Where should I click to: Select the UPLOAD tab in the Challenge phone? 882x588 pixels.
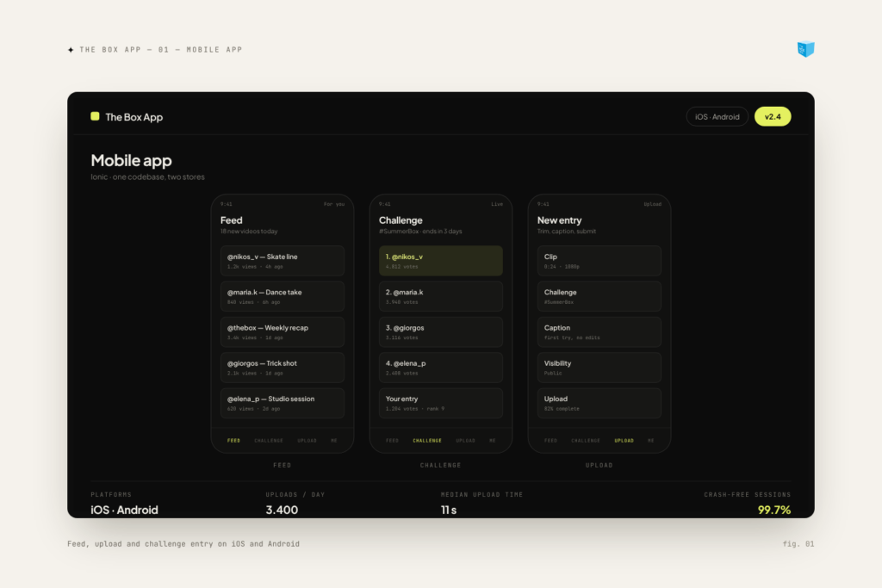(466, 441)
